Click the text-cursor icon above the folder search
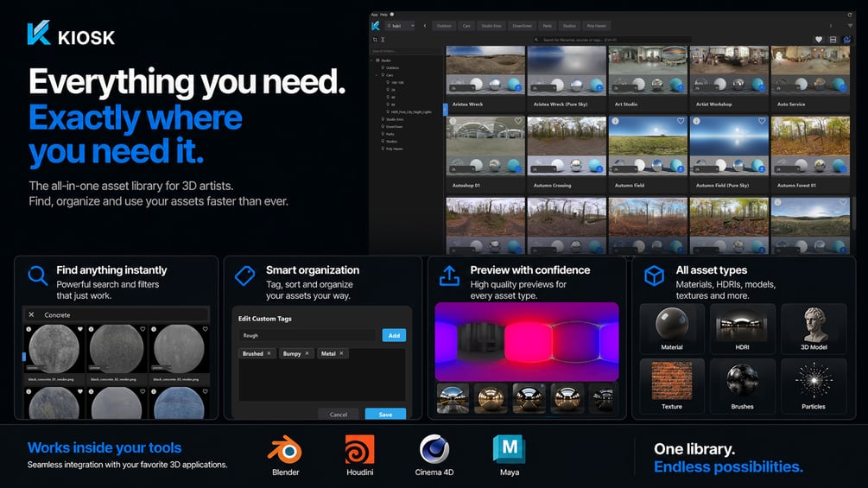 [383, 40]
